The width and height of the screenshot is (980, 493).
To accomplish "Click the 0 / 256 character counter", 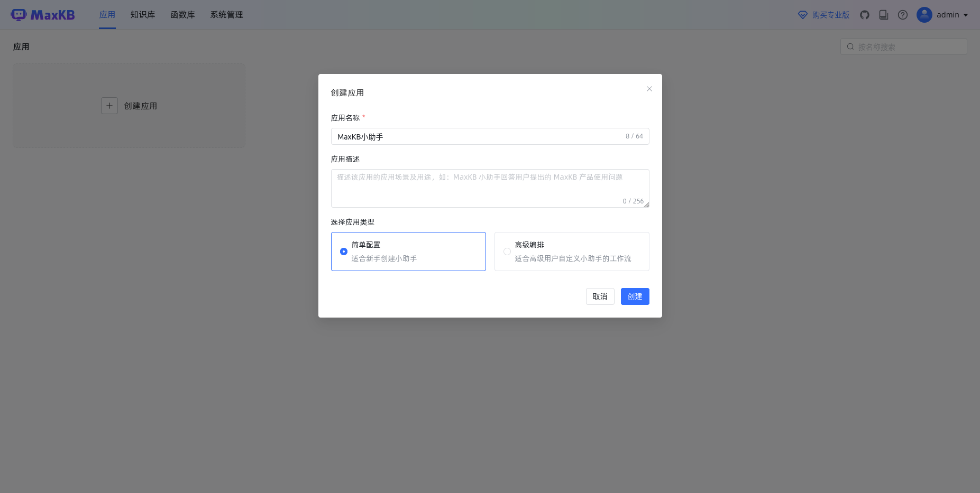I will 633,201.
